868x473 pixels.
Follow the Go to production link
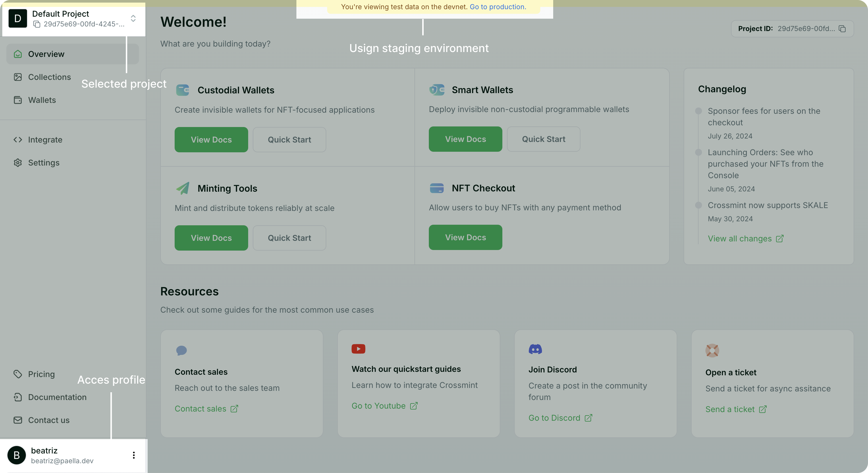[498, 7]
